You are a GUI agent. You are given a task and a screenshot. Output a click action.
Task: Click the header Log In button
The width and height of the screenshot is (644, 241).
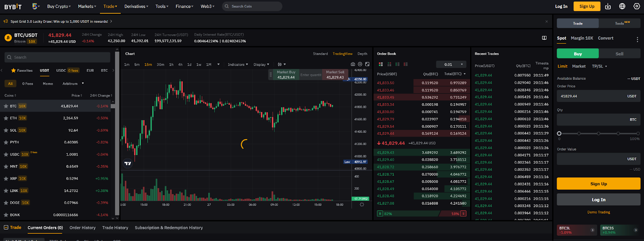coord(561,6)
